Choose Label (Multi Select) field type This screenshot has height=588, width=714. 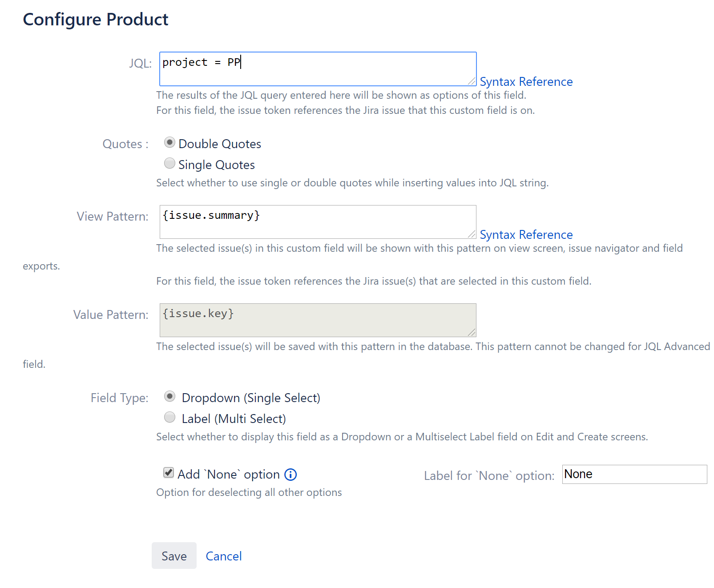(169, 417)
